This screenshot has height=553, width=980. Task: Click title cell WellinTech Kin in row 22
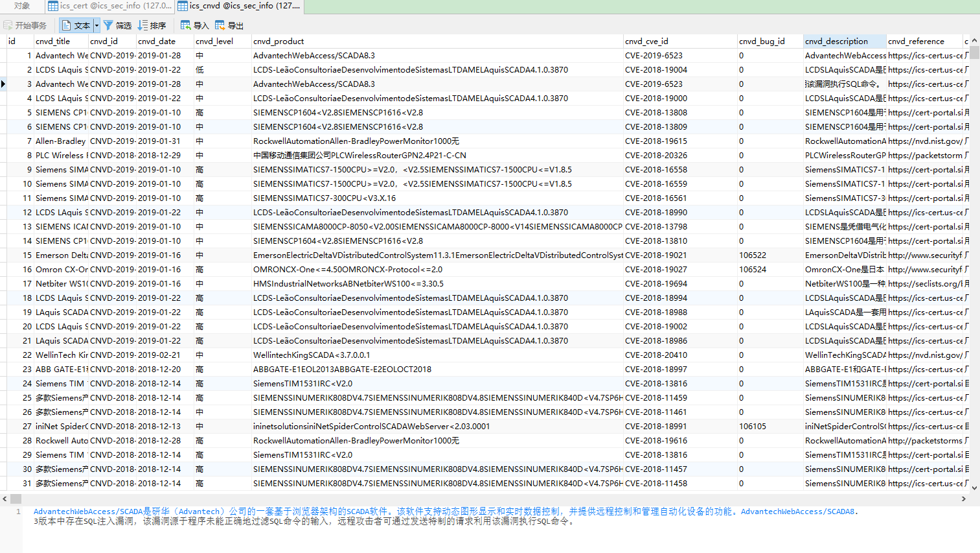(61, 355)
